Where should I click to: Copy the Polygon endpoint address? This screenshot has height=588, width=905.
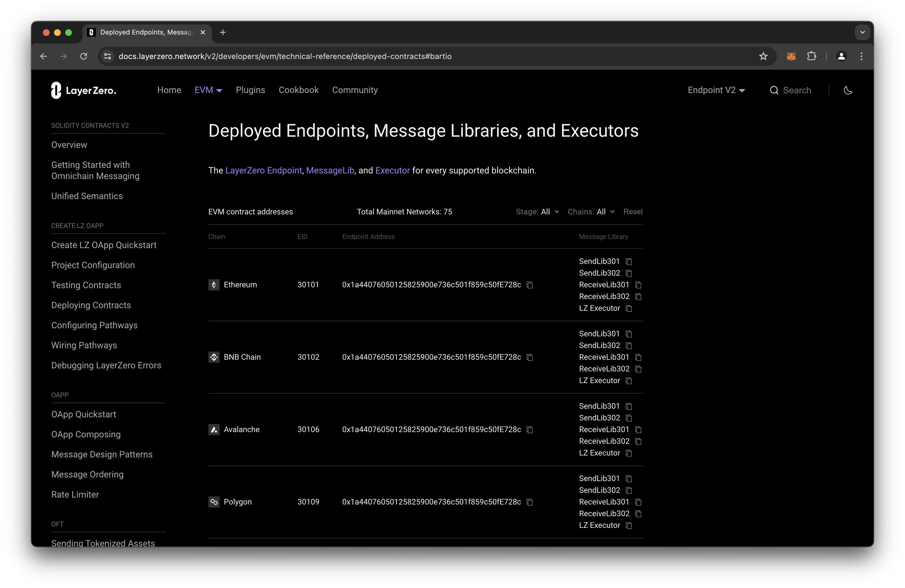click(x=530, y=502)
